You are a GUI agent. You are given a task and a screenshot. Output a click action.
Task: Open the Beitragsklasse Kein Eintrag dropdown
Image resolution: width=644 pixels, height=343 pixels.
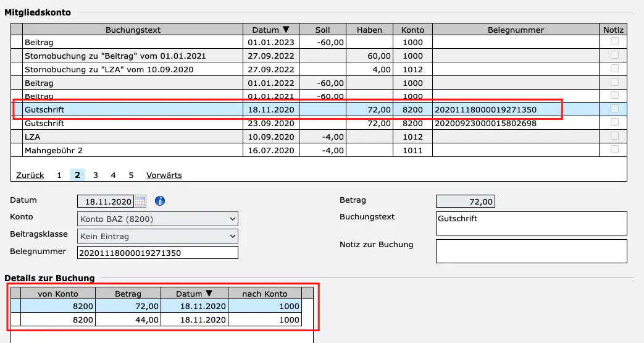[x=157, y=236]
